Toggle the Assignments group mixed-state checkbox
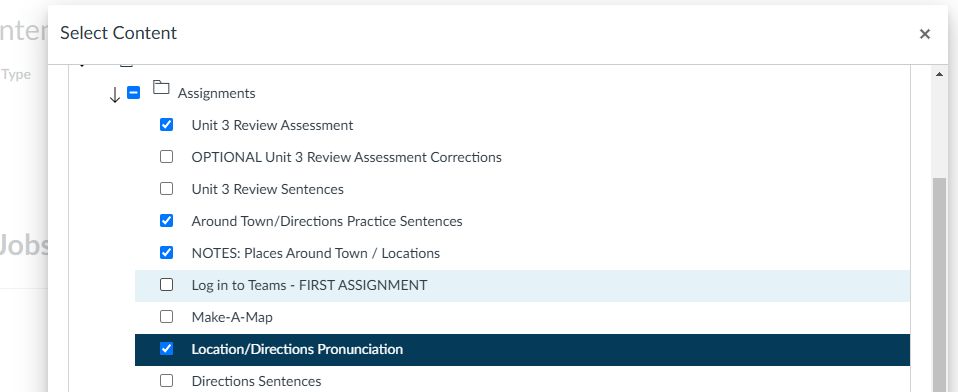Viewport: 958px width, 392px height. 133,93
